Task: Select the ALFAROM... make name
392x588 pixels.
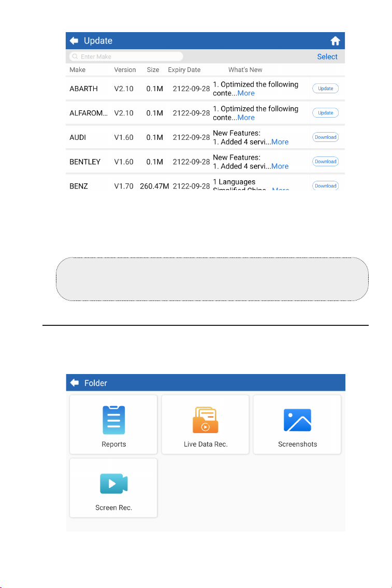Action: pyautogui.click(x=89, y=113)
